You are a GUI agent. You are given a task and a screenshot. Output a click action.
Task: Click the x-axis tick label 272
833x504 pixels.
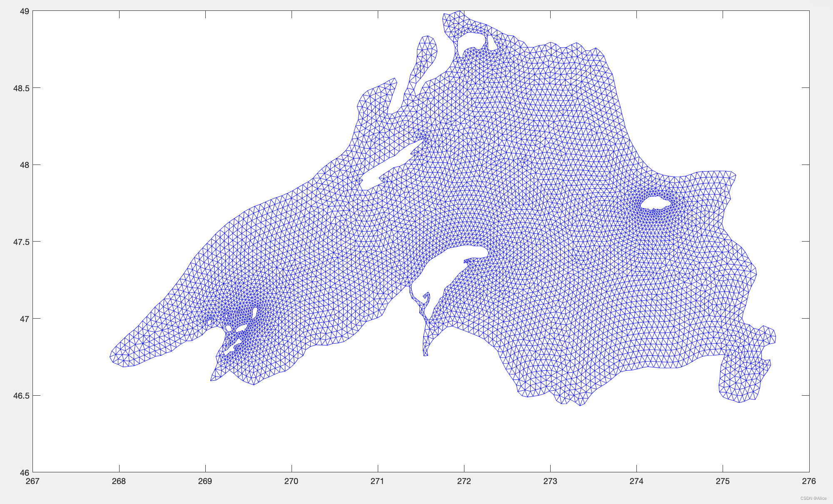[464, 481]
